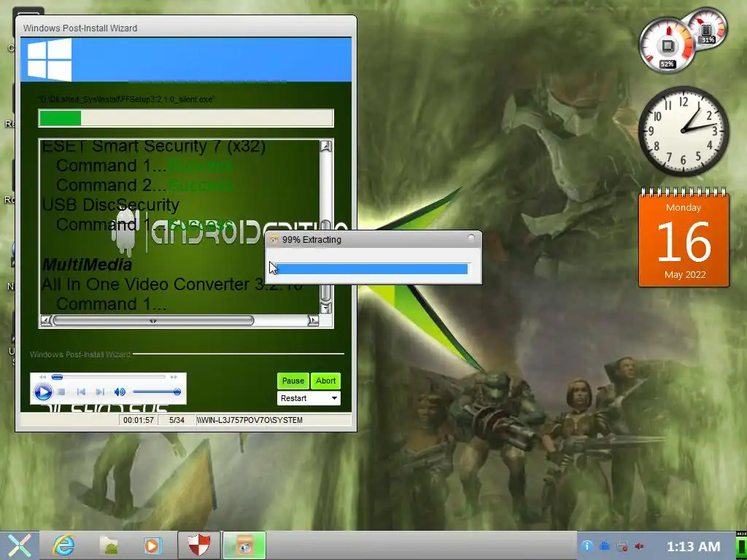This screenshot has height=560, width=747.
Task: Click the blue extracting progress bar
Action: pyautogui.click(x=371, y=269)
